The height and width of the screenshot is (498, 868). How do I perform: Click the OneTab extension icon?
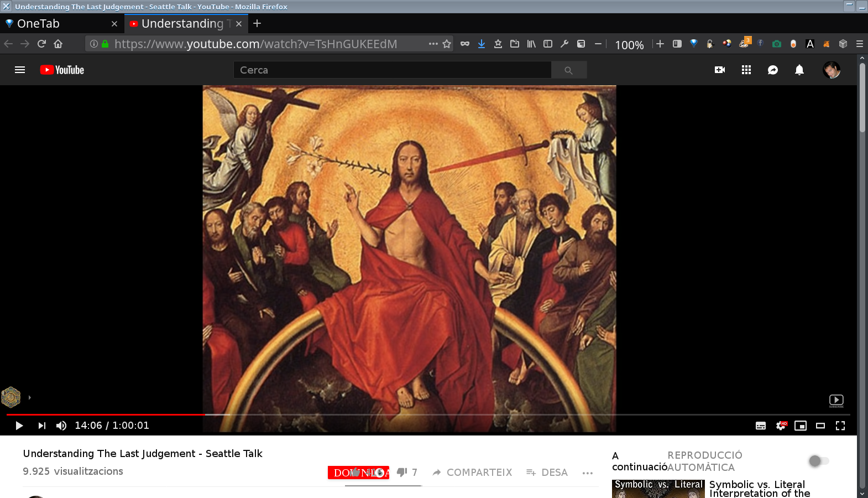click(694, 44)
